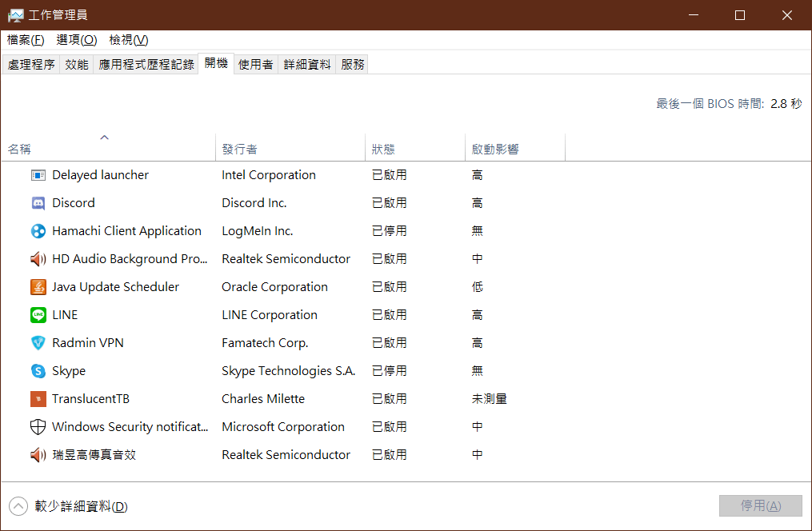Select the Discord entry name
This screenshot has width=812, height=531.
click(74, 203)
